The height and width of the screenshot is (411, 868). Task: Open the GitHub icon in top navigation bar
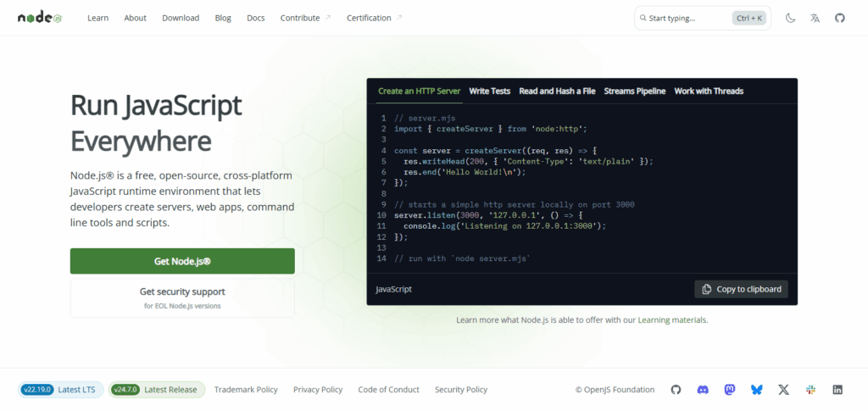(x=839, y=18)
